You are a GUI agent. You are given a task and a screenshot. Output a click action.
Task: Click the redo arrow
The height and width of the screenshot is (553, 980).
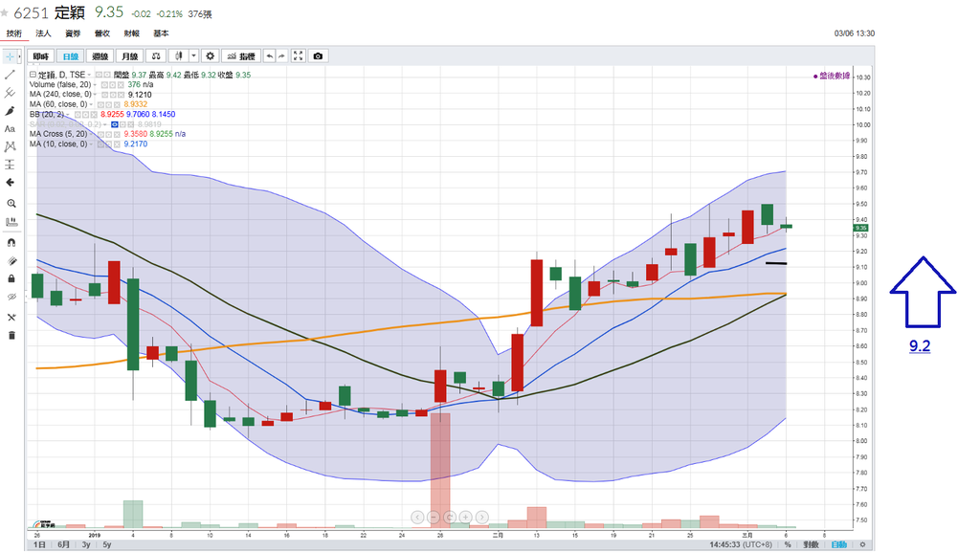(282, 56)
